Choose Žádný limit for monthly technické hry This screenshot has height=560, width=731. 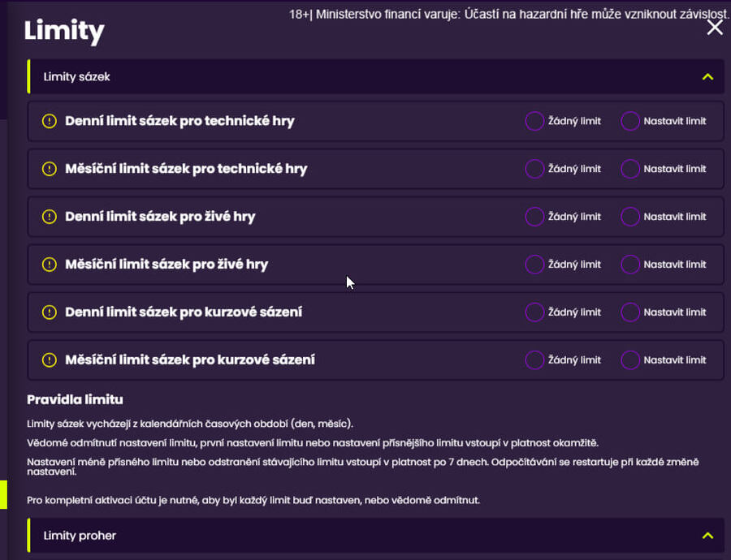pos(534,169)
